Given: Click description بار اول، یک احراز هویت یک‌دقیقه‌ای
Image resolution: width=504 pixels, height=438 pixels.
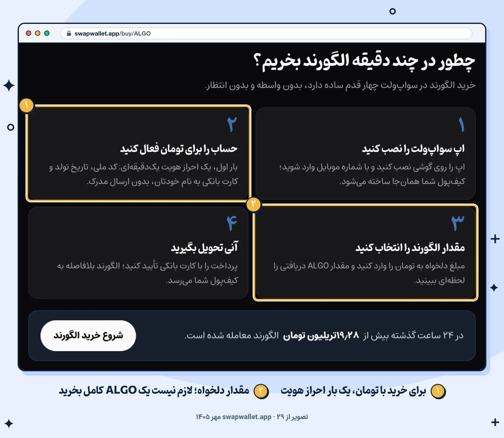Looking at the screenshot, I should [143, 174].
